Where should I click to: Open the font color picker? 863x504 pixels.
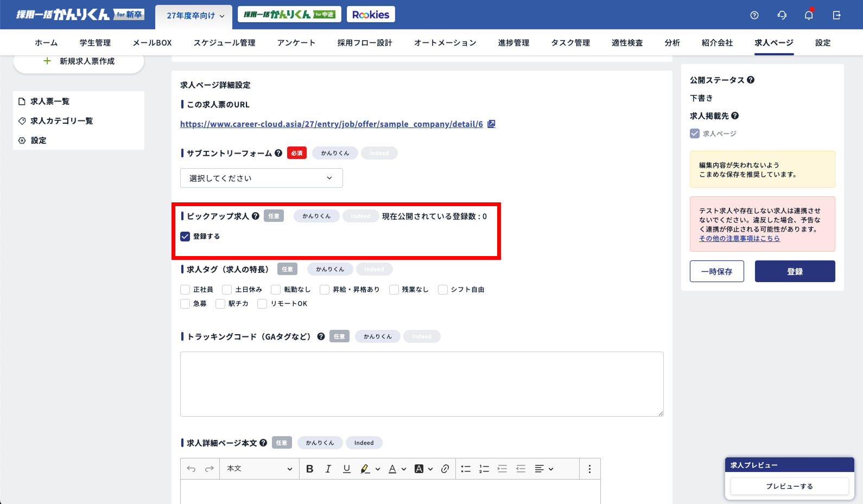click(x=392, y=469)
